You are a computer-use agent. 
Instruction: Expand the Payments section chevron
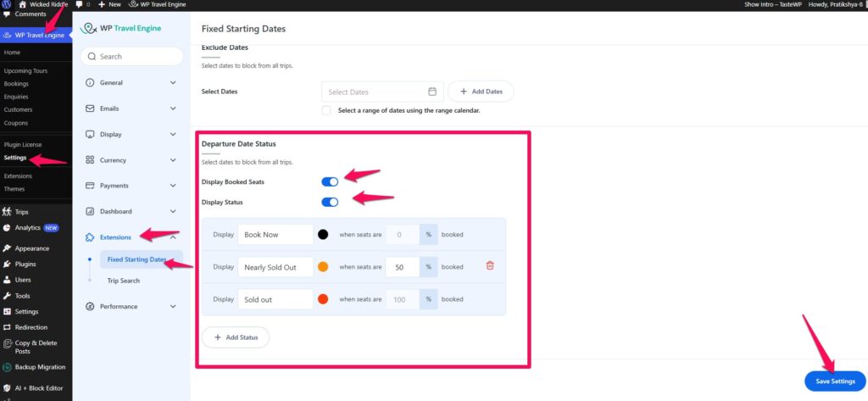point(173,186)
